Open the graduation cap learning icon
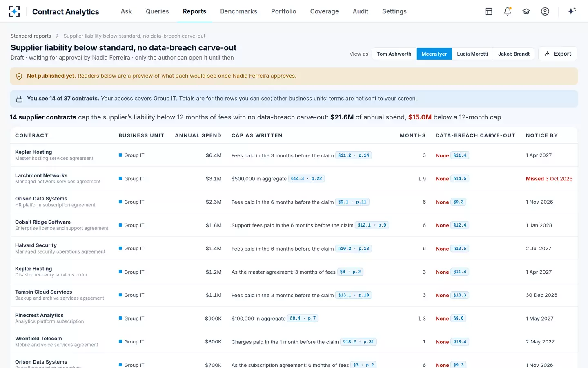Screen dimensions: 588x368 (526, 11)
